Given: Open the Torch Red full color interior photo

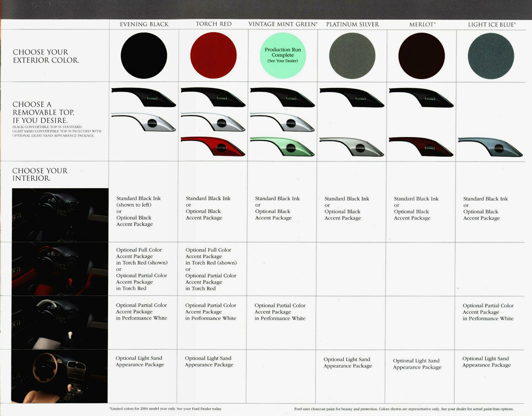Looking at the screenshot, I should point(60,269).
